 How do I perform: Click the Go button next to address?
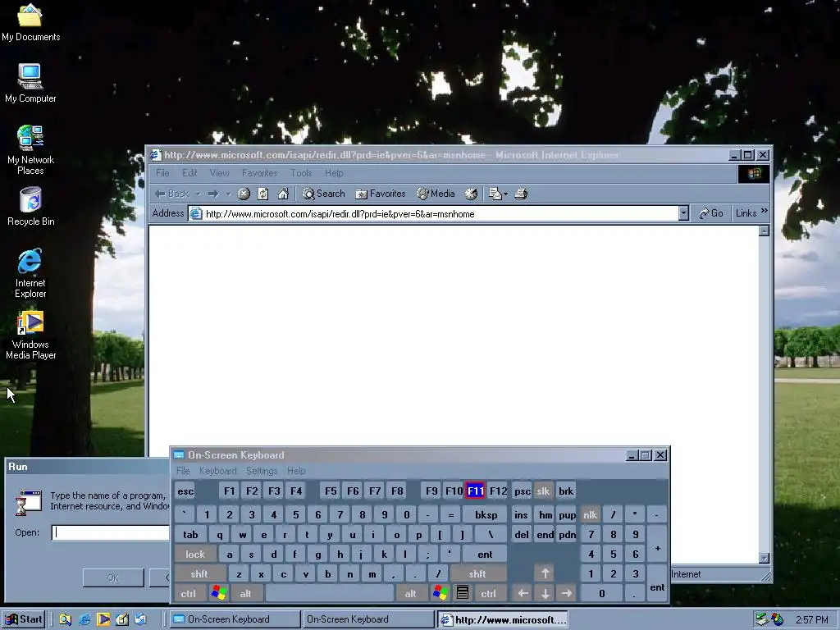click(x=711, y=213)
